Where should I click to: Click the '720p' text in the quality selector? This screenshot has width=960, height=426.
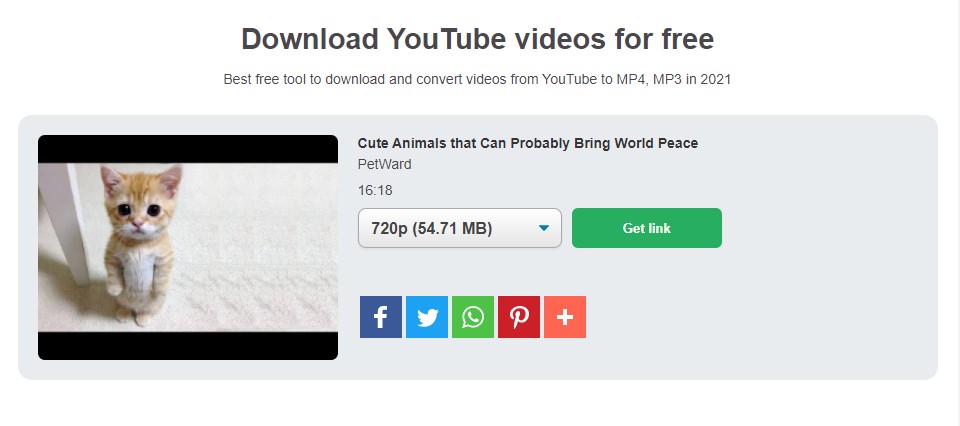[389, 229]
